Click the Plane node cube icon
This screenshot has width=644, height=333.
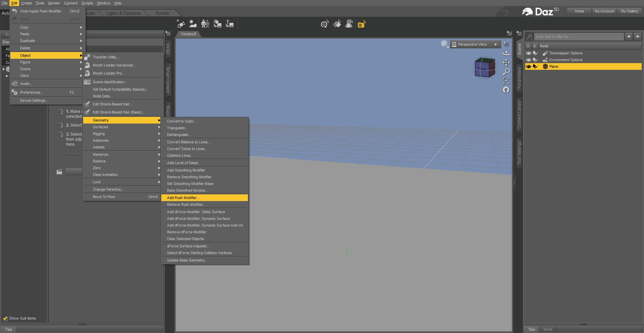point(545,66)
